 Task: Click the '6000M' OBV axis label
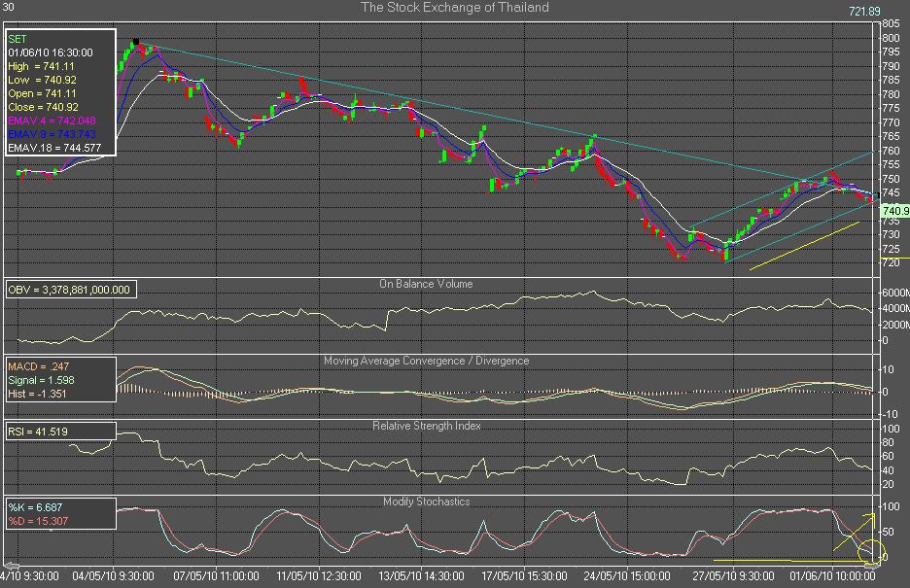point(895,293)
